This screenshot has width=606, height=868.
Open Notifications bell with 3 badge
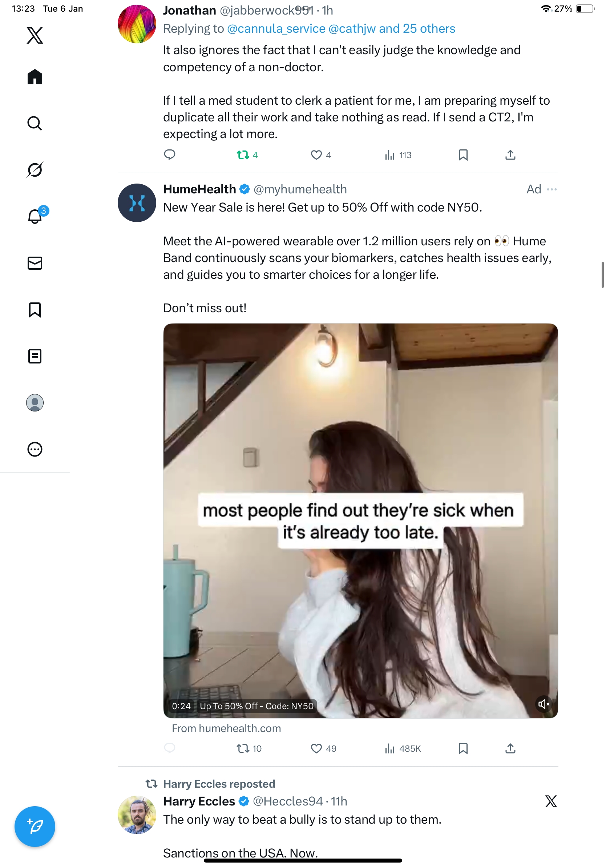[35, 216]
